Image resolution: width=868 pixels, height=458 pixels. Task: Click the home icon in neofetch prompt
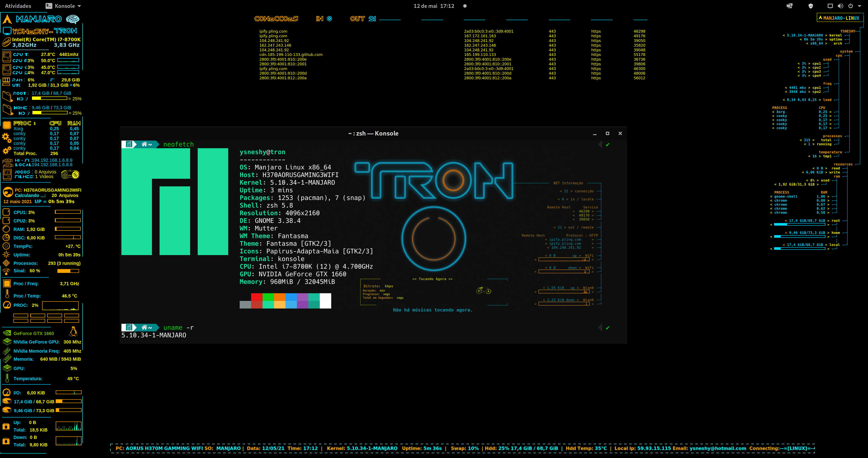[x=144, y=144]
